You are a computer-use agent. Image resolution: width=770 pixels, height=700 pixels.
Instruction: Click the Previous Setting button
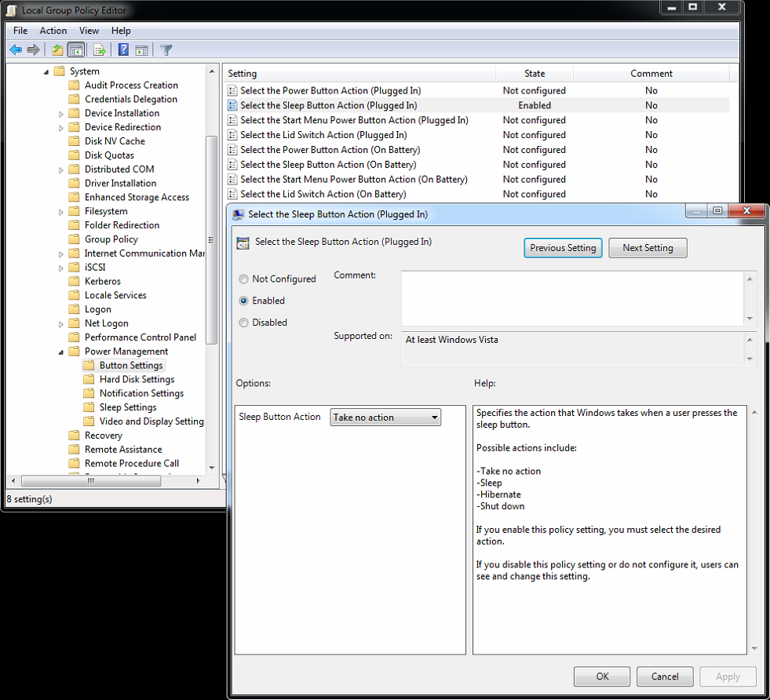pos(563,248)
